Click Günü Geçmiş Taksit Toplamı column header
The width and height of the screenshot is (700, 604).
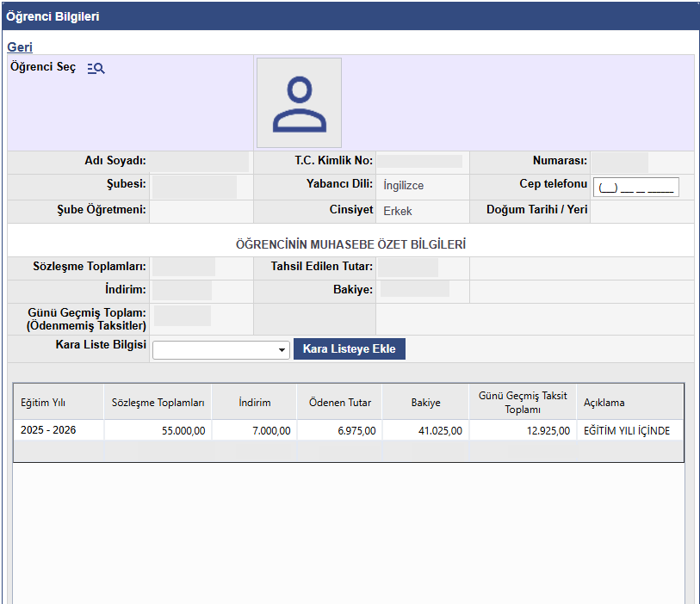pos(523,403)
